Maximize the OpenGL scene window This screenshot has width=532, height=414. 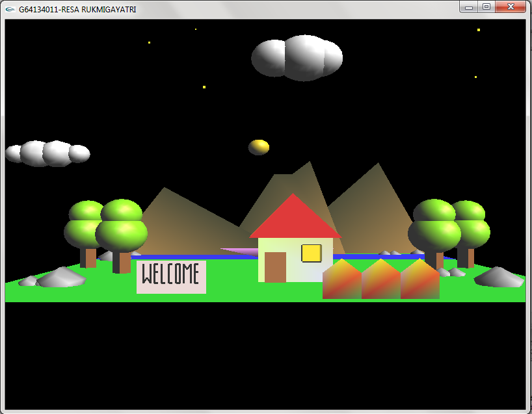[486, 6]
